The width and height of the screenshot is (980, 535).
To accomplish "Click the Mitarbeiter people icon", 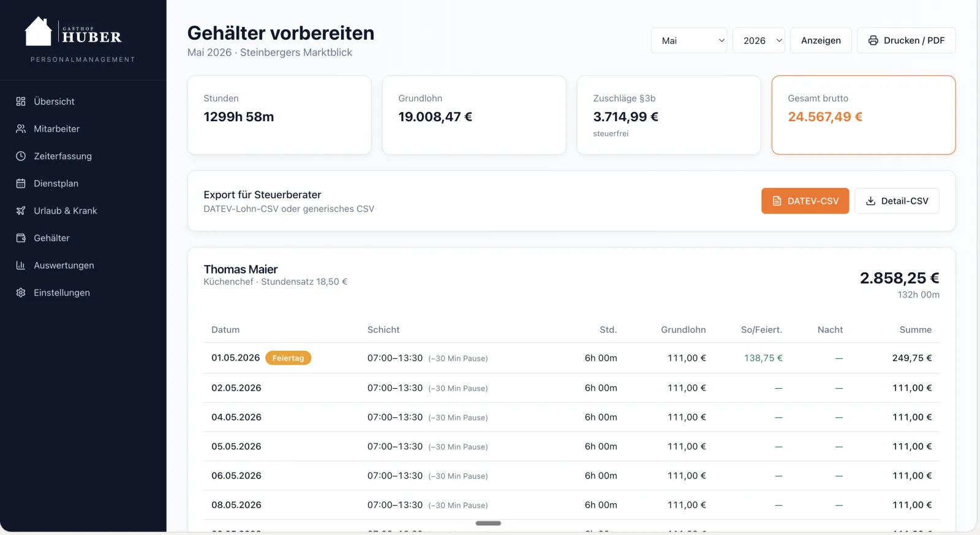I will pyautogui.click(x=21, y=129).
